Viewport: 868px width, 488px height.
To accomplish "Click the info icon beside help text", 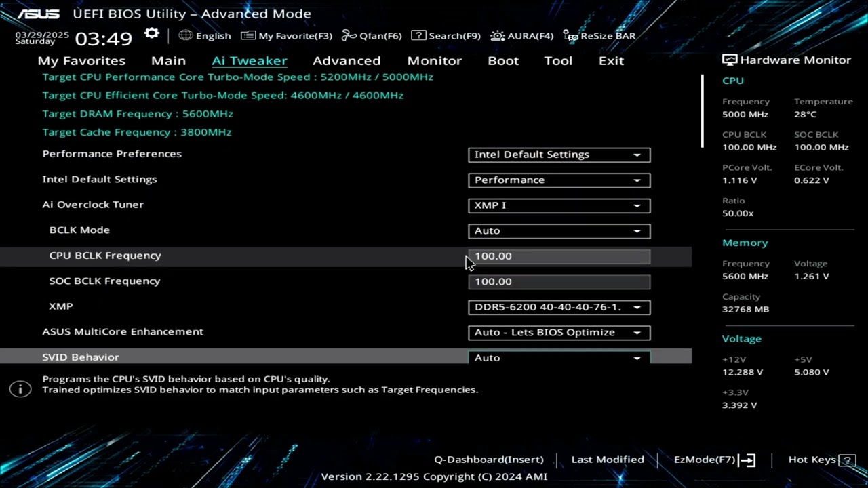I will 20,389.
